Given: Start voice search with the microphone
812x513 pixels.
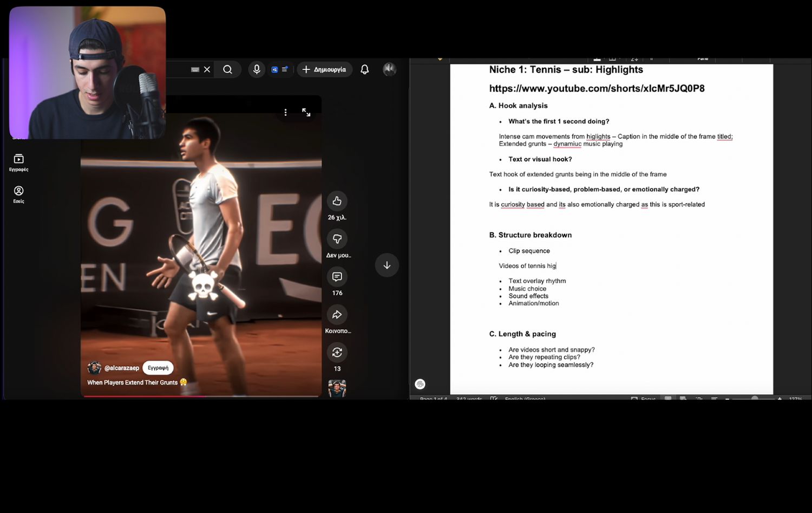Looking at the screenshot, I should (x=257, y=69).
